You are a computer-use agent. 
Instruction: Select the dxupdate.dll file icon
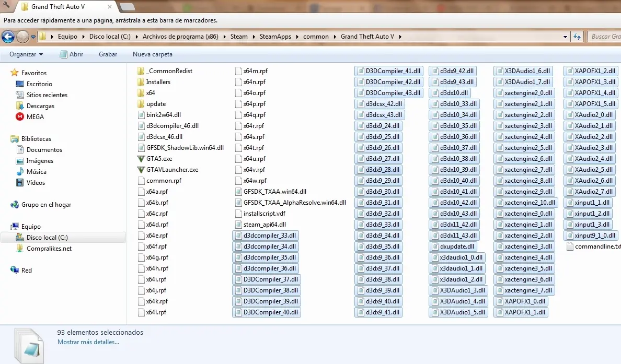tap(434, 246)
